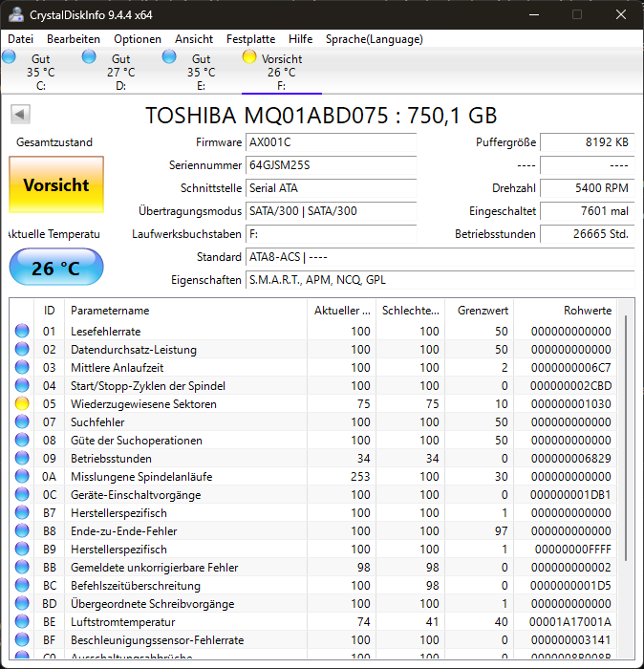Screen dimensions: 644x669
Task: Click the Wiederzugewiesene Sektoren parameter name
Action: pos(143,403)
